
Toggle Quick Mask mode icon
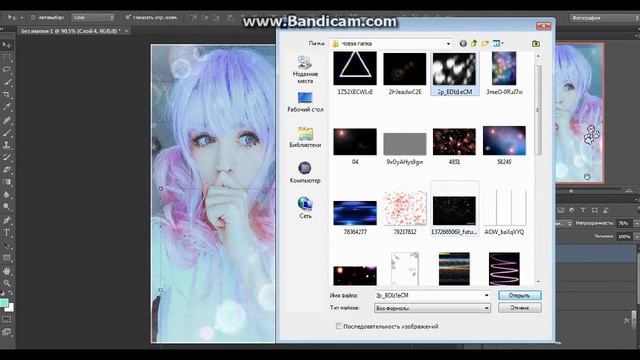(x=7, y=320)
